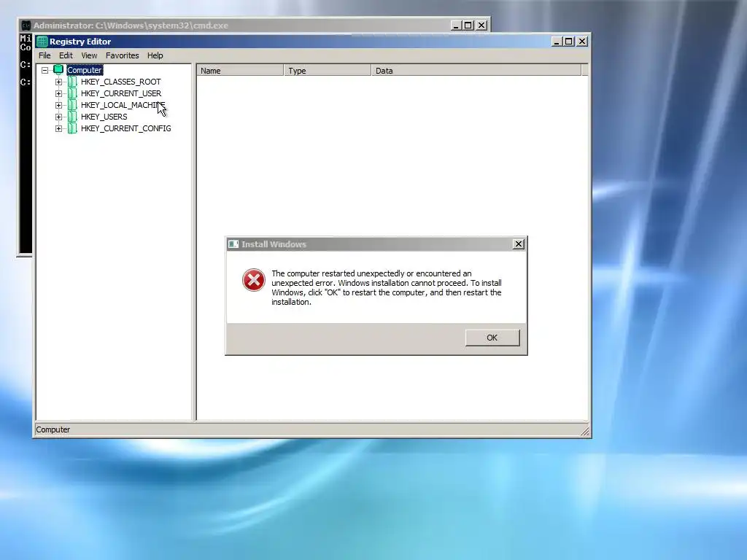
Task: Close the cmd.exe window
Action: [481, 26]
